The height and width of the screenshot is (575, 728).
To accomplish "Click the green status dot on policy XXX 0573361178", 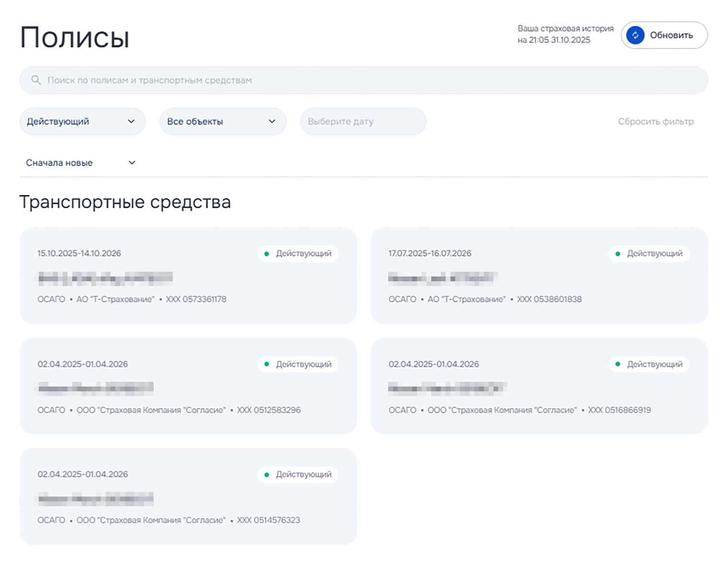I will (267, 254).
